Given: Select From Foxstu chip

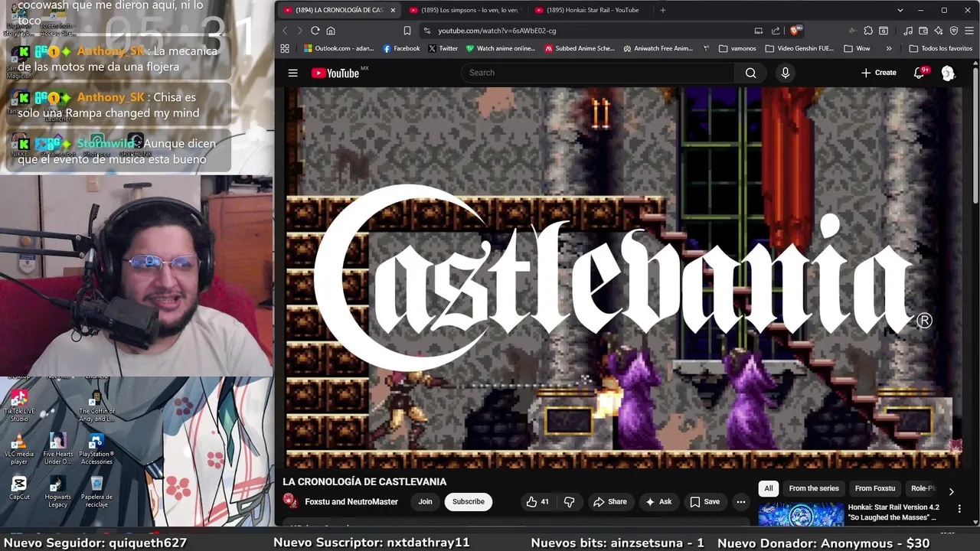Looking at the screenshot, I should click(x=874, y=488).
